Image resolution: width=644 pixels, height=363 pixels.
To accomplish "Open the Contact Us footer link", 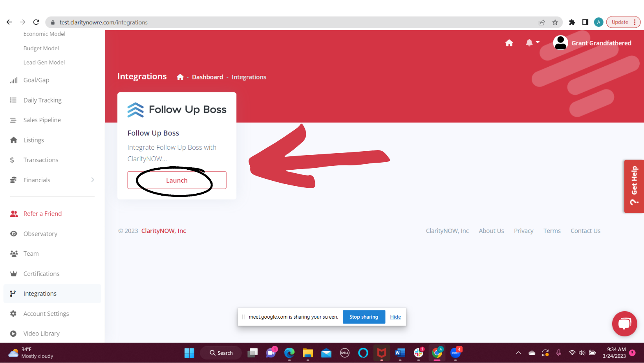I will click(585, 231).
